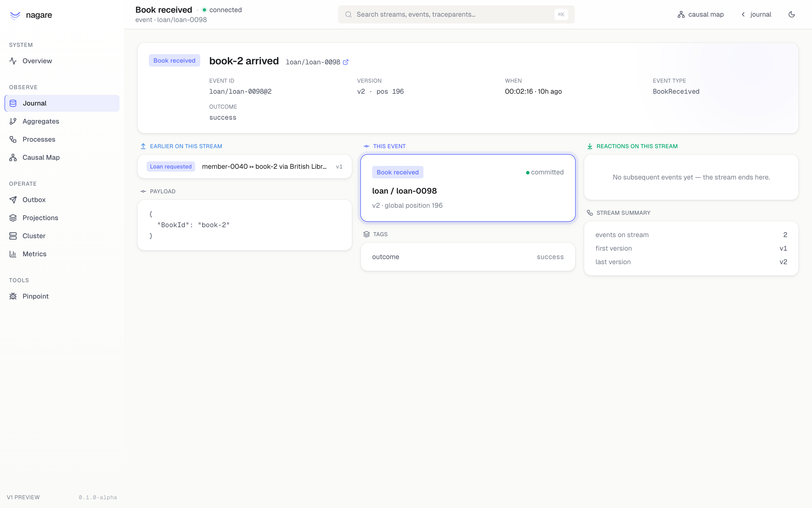Click the green connected status dot
812x508 pixels.
coord(204,10)
